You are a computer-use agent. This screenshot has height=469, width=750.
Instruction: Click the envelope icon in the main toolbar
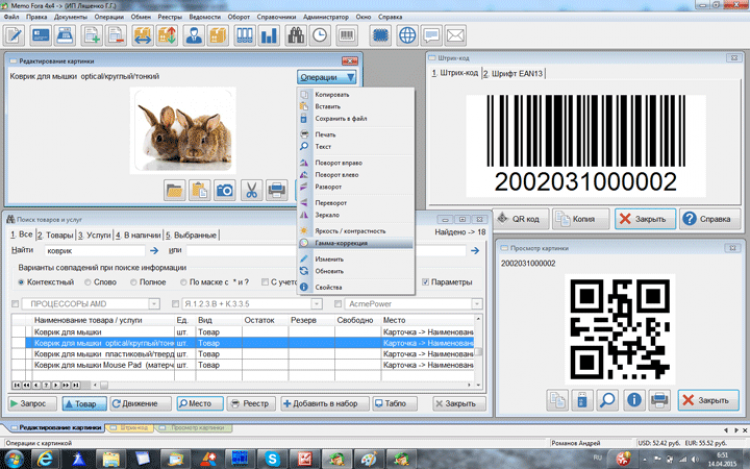457,35
